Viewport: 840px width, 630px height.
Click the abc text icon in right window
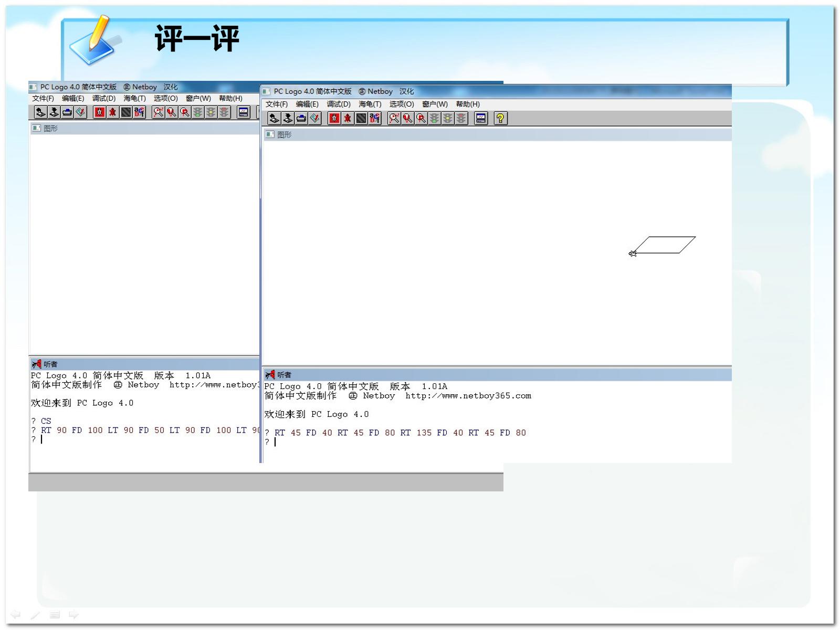tap(374, 118)
